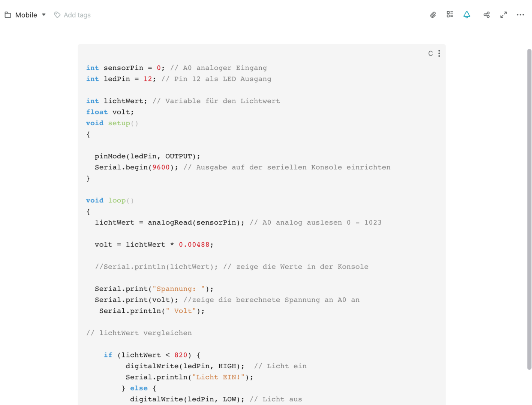
Task: Click the folder icon beside Mobile
Action: [8, 15]
